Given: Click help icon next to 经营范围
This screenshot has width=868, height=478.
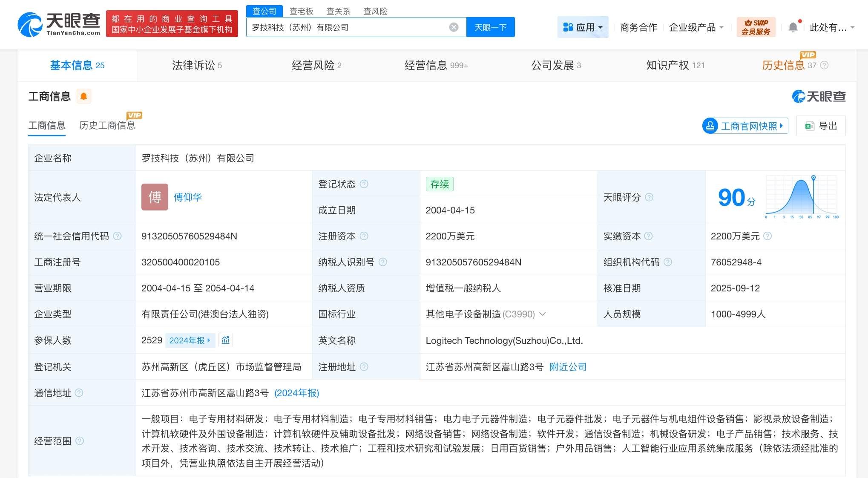Looking at the screenshot, I should [x=80, y=441].
